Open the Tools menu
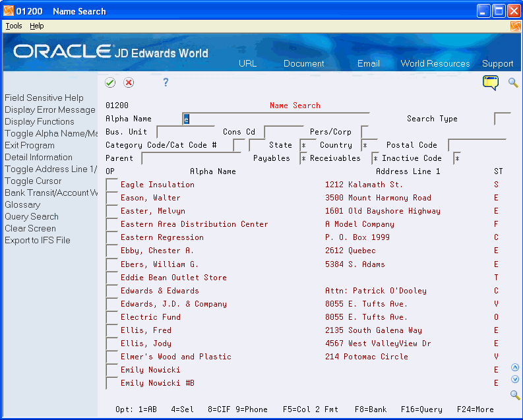This screenshot has width=523, height=420. (14, 26)
